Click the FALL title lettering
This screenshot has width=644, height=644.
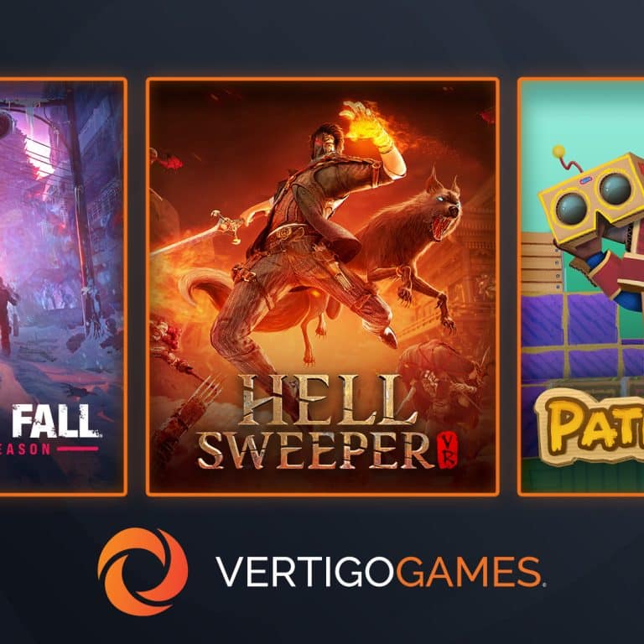click(56, 421)
